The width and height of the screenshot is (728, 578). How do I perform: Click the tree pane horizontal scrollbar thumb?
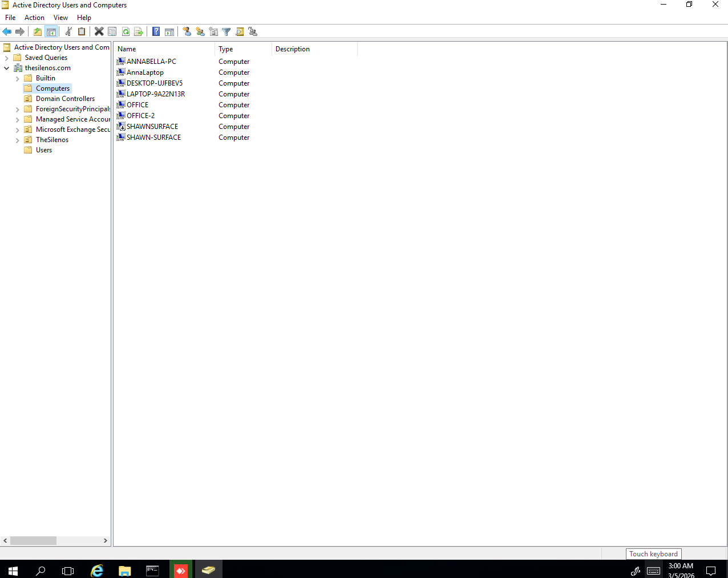(33, 540)
